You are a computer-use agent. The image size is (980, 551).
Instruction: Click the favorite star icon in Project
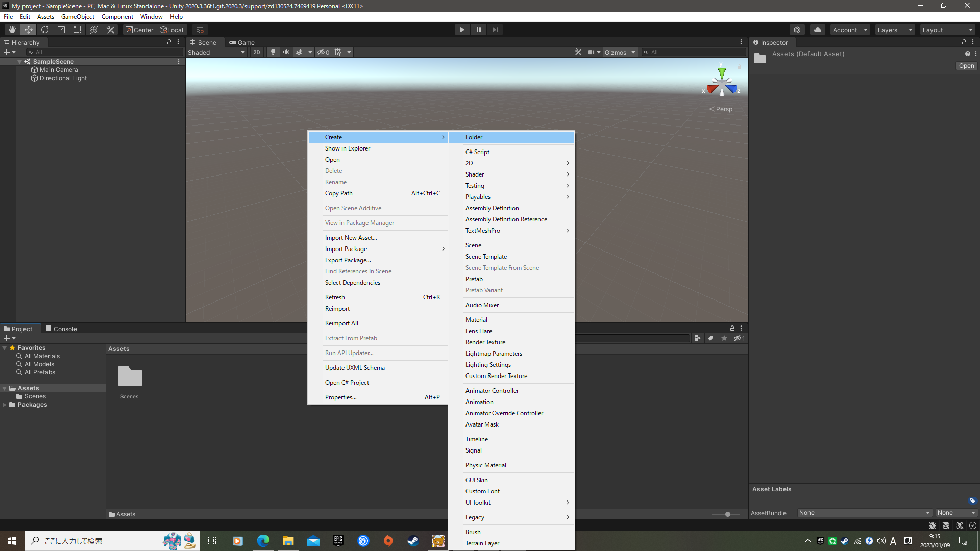(724, 338)
